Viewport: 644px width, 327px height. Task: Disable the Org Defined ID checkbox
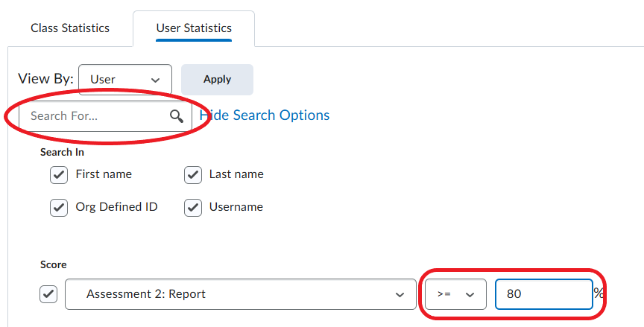tap(59, 207)
